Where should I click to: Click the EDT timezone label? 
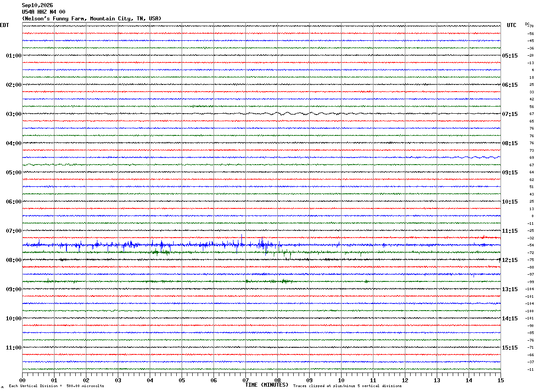4,25
